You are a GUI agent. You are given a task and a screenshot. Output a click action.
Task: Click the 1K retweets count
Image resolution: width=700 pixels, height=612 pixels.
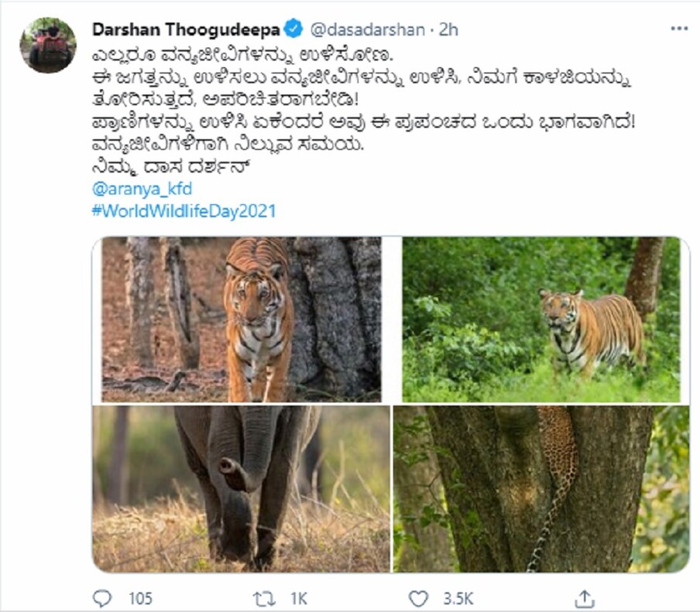(x=299, y=599)
